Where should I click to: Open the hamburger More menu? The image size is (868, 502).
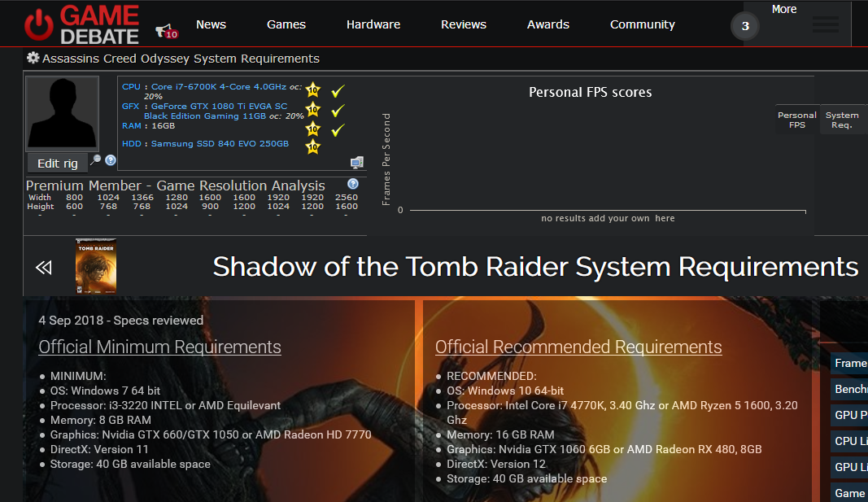tap(825, 25)
